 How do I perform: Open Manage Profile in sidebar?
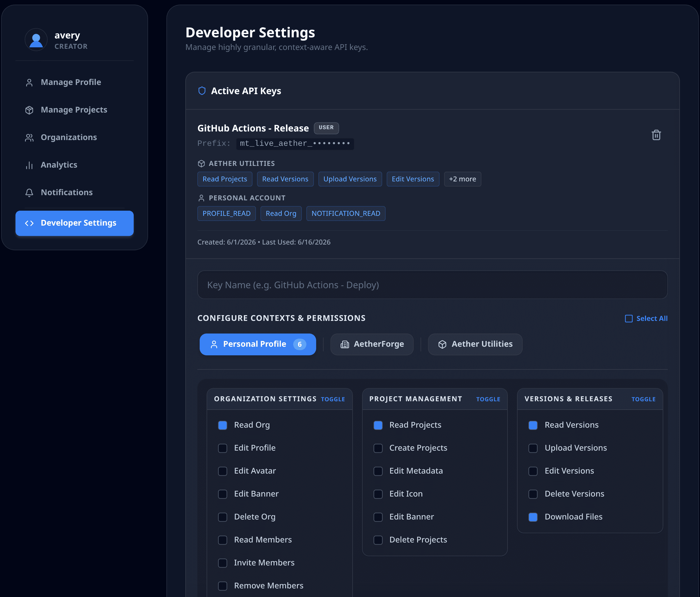click(75, 82)
